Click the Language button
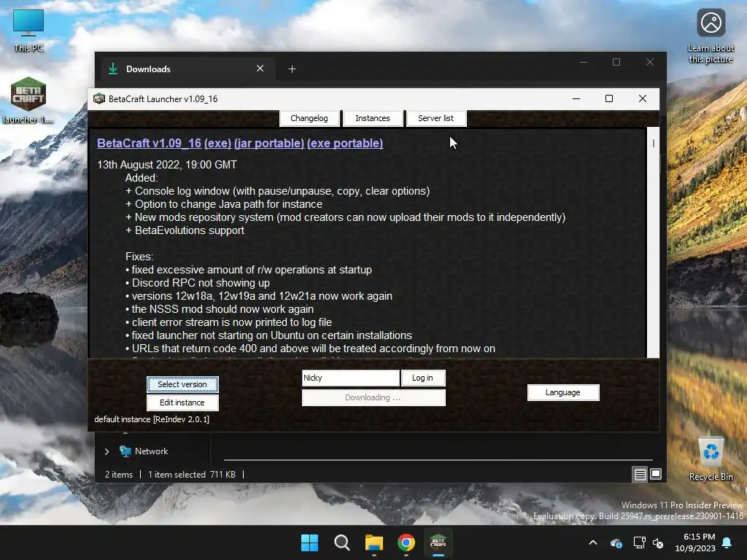 click(563, 392)
